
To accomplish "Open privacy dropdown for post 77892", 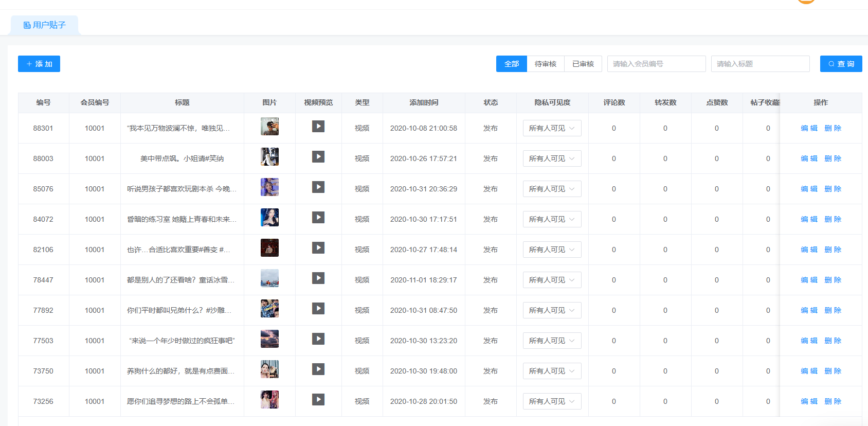I will pyautogui.click(x=552, y=310).
